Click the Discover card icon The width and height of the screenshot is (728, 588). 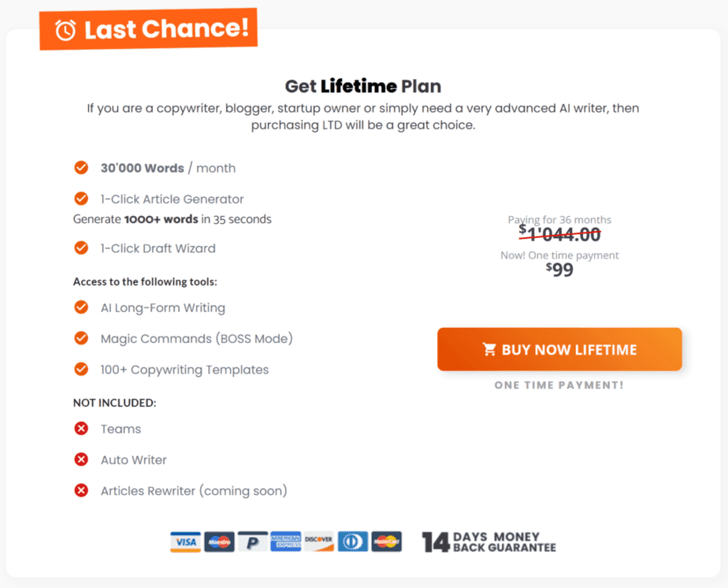tap(319, 541)
